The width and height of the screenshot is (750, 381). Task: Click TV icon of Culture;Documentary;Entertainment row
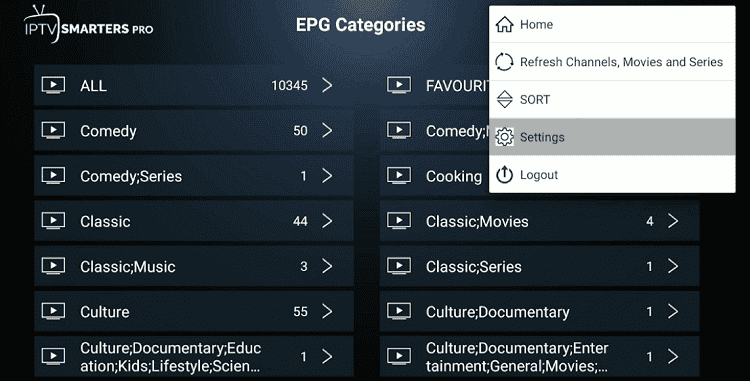(x=399, y=357)
